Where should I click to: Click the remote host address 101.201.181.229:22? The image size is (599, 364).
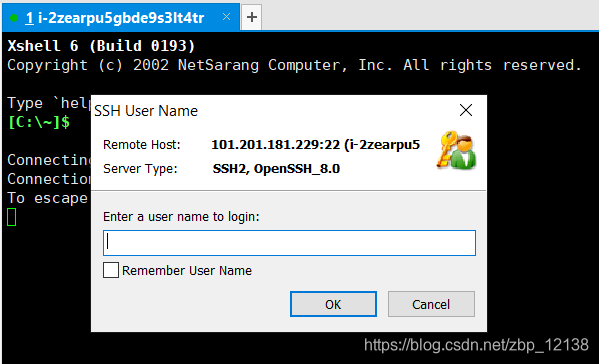point(275,145)
